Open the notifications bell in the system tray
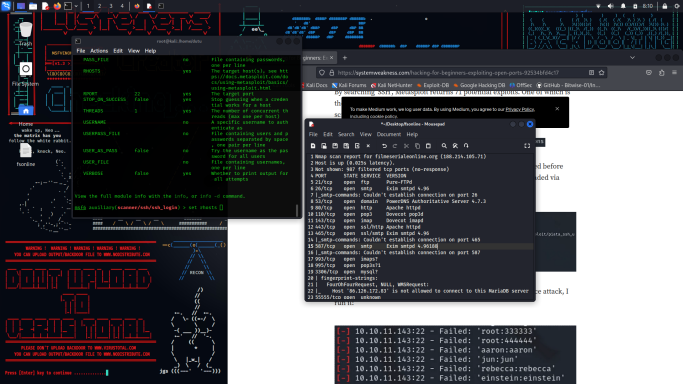 [623, 6]
